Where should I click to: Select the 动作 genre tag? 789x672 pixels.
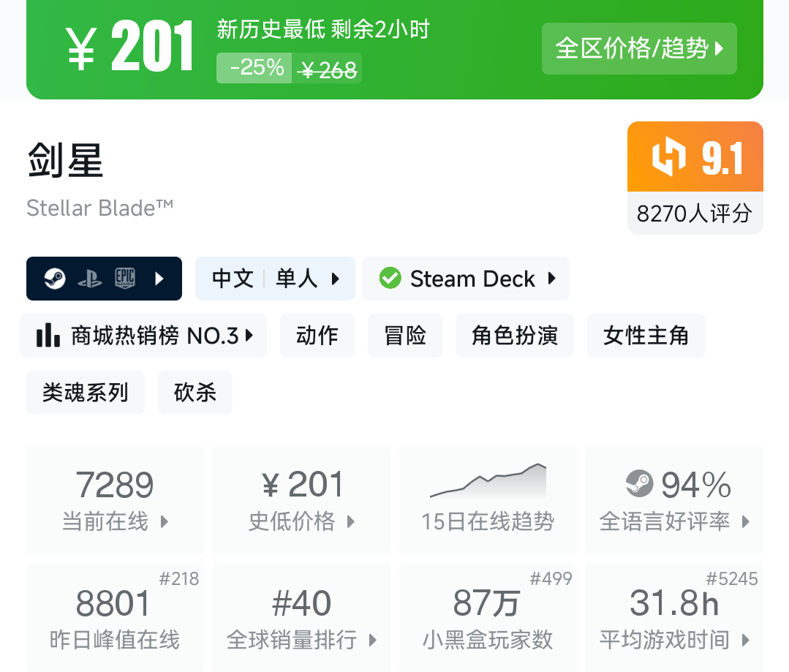(x=317, y=336)
